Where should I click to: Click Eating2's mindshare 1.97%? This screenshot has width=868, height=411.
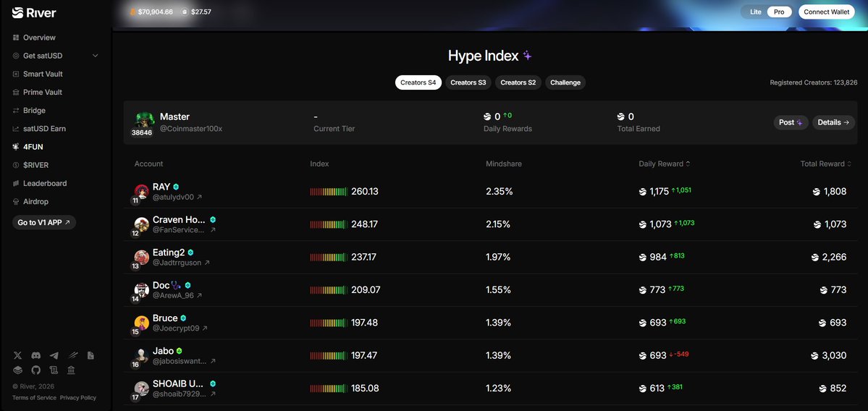click(x=498, y=257)
